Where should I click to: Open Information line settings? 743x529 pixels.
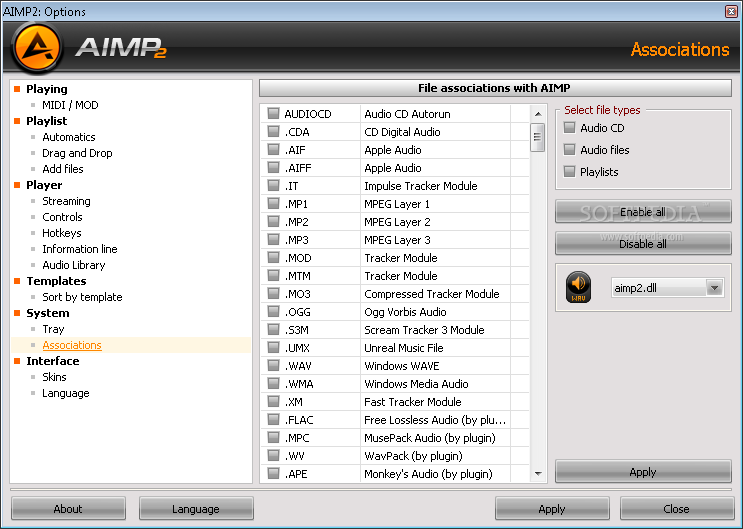point(80,249)
